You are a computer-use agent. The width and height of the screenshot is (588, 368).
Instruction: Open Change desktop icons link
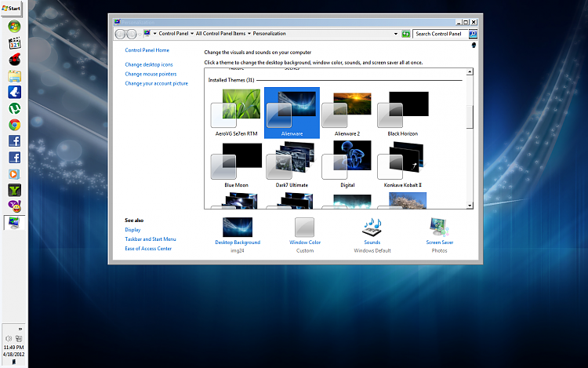pyautogui.click(x=149, y=64)
